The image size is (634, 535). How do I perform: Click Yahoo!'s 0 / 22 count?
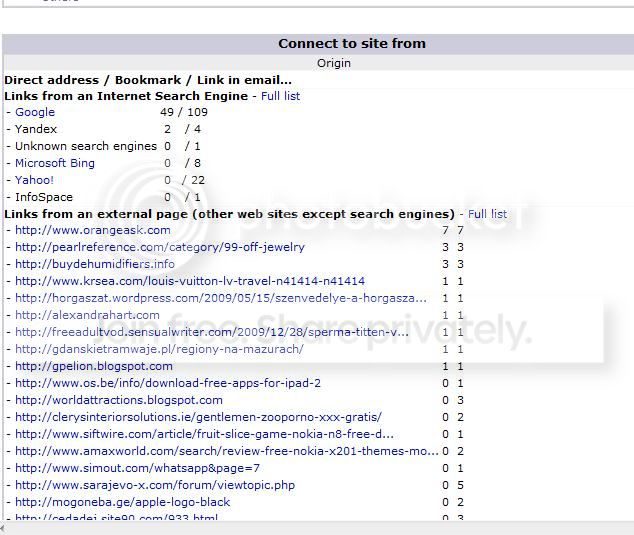click(184, 180)
